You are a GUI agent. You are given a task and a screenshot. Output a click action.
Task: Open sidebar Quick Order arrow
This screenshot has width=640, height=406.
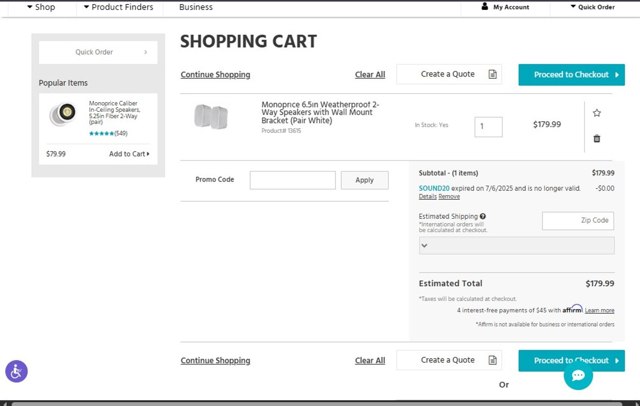146,52
